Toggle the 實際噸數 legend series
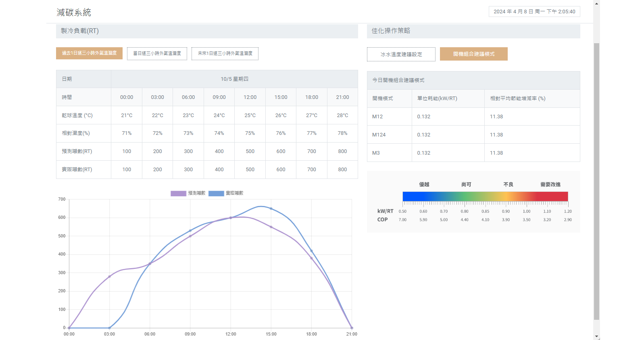Screen dimensions: 644x340 [226, 193]
